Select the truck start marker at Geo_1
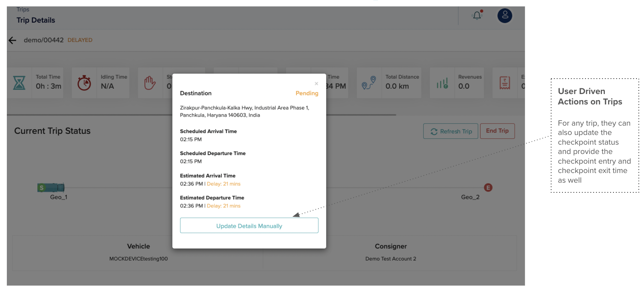Screen dimensions: 644x290 [x=51, y=187]
